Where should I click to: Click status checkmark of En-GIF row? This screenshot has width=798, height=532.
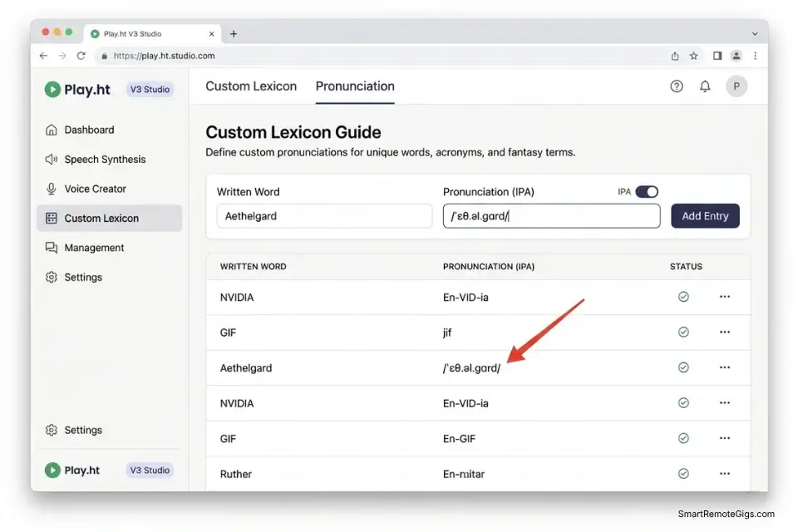tap(683, 438)
